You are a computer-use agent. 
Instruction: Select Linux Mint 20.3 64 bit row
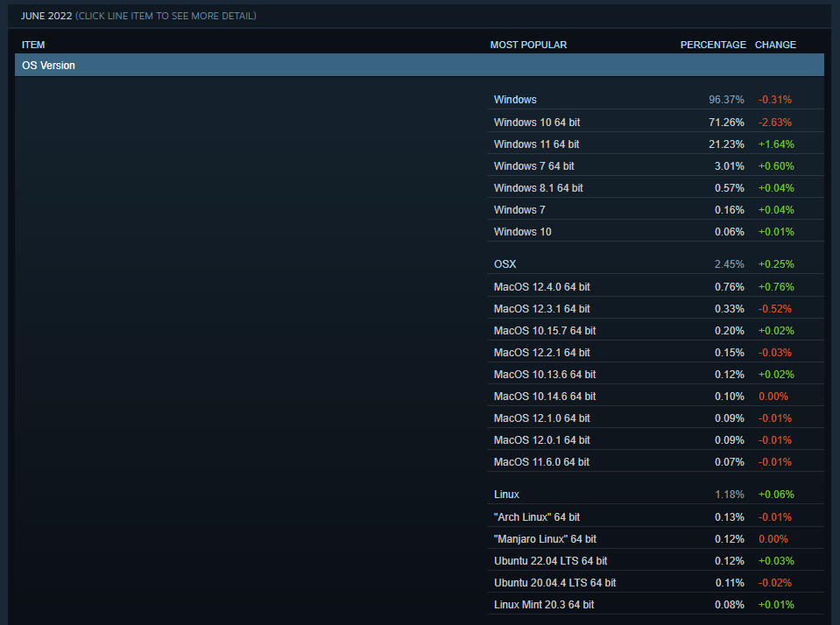tap(655, 605)
